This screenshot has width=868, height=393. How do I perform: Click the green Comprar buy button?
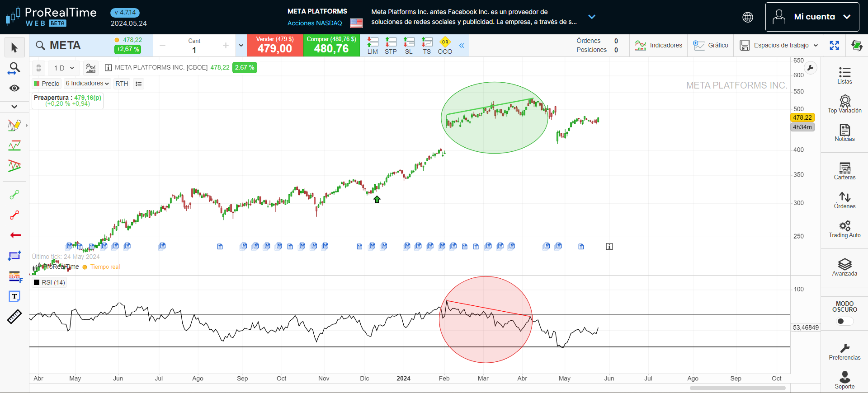point(331,46)
